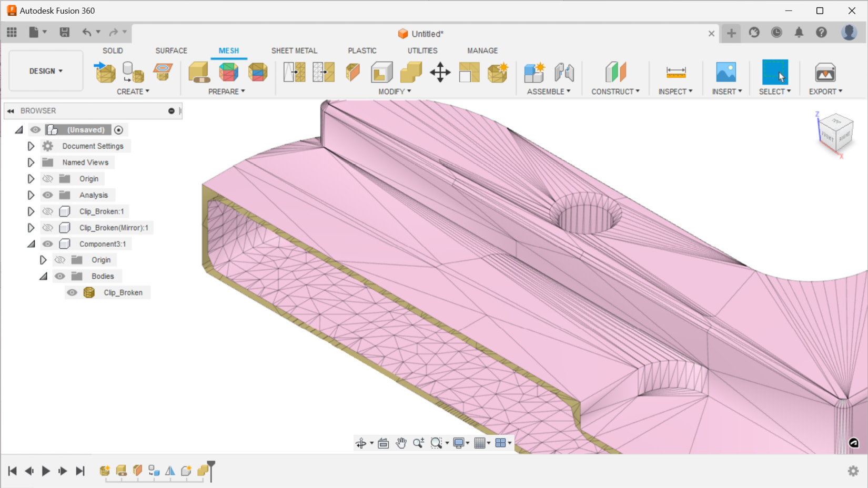
Task: Click the Construct plane icon
Action: (615, 72)
